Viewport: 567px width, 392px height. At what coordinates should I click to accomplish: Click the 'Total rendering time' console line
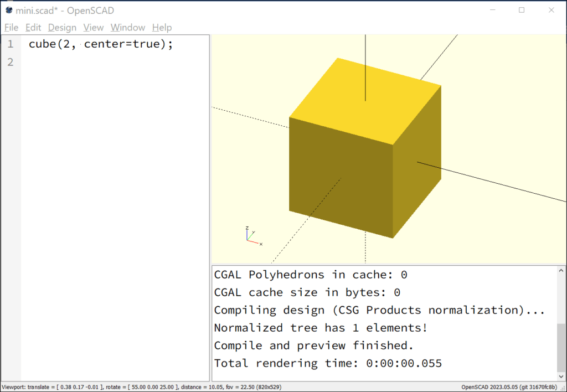click(328, 363)
